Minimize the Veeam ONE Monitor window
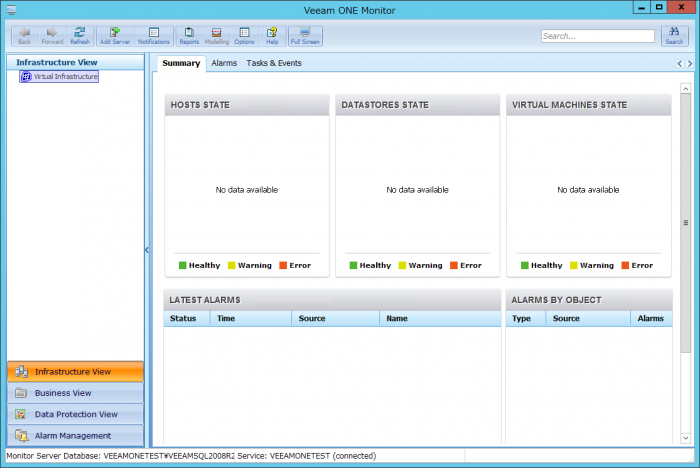The image size is (700, 468). click(x=642, y=7)
